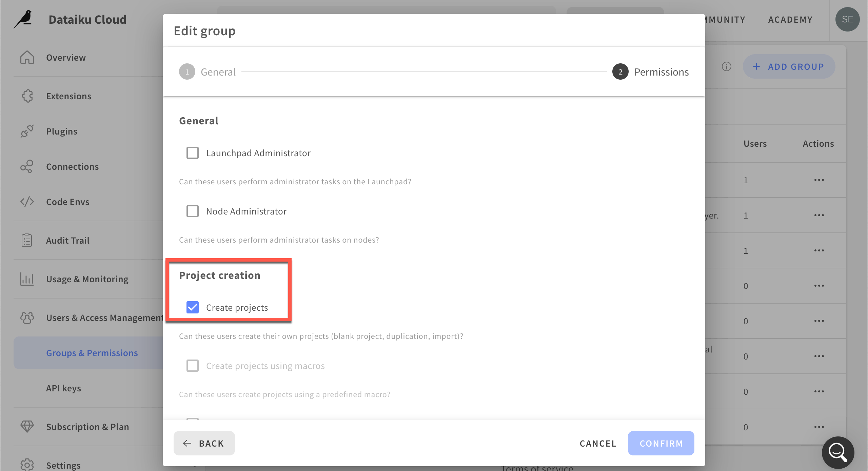This screenshot has height=471, width=868.
Task: Click the Users & Access Management people icon
Action: [x=27, y=318]
